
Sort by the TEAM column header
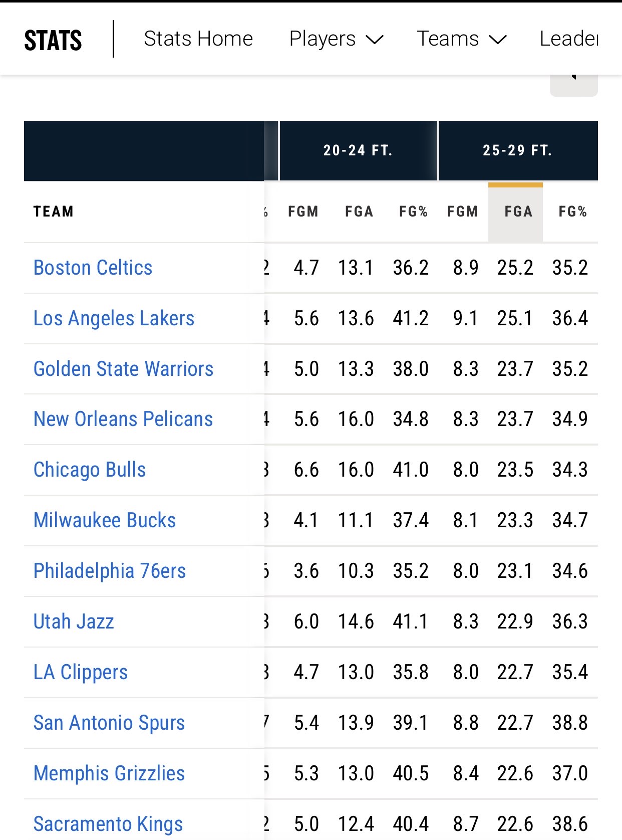point(54,212)
